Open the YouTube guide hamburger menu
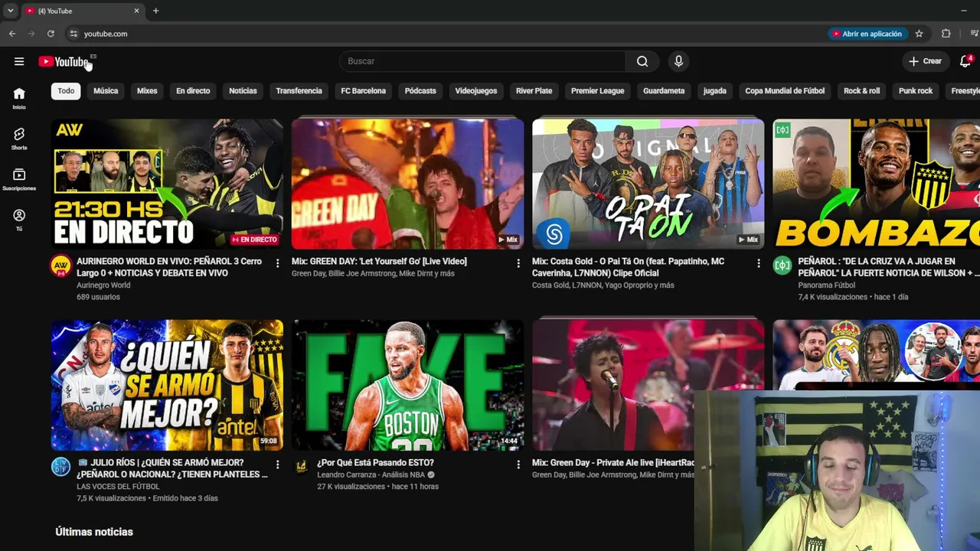980x551 pixels. pos(19,61)
